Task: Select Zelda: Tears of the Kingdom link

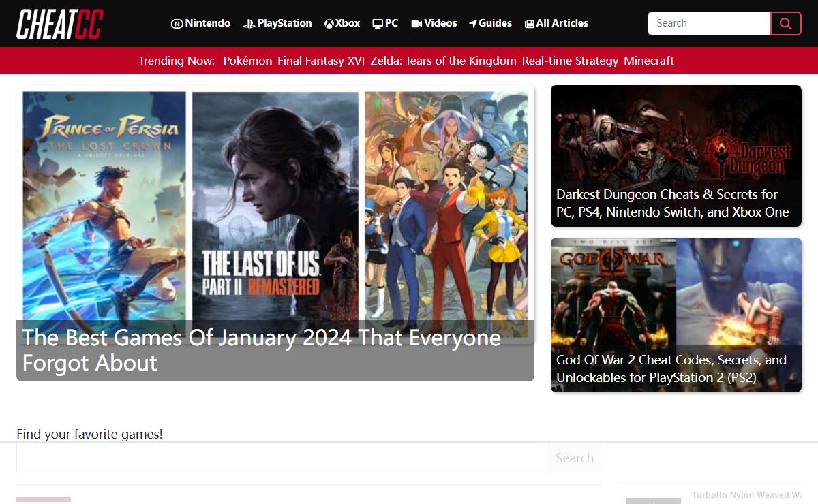Action: [x=443, y=61]
